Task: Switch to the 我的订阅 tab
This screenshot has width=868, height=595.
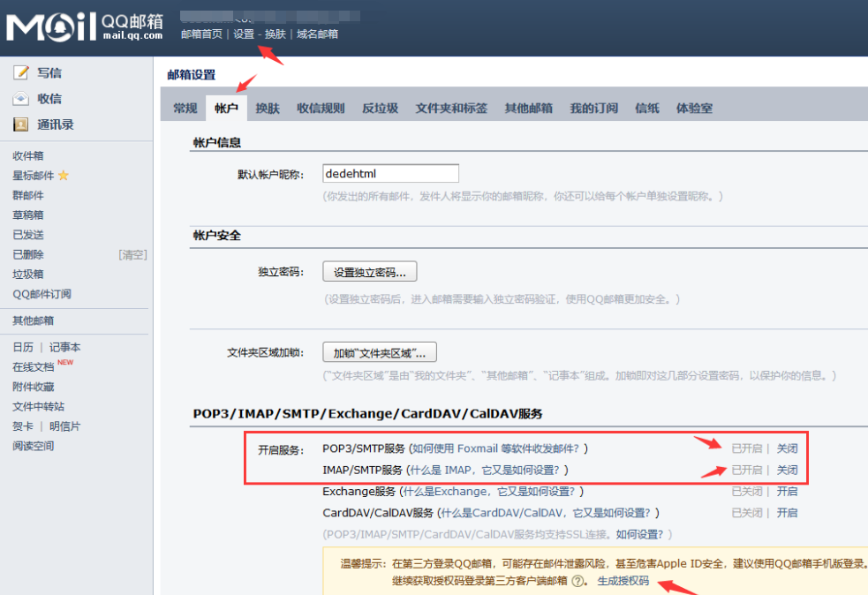Action: tap(594, 108)
